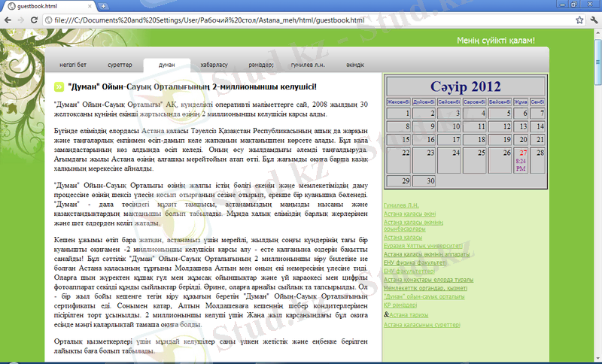The height and width of the screenshot is (364, 602).
Task: Click calendar day 15
Action: pyautogui.click(x=399, y=140)
